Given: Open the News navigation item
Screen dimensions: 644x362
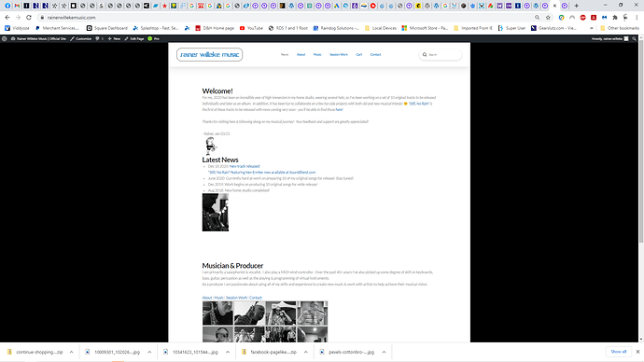Looking at the screenshot, I should pos(285,55).
